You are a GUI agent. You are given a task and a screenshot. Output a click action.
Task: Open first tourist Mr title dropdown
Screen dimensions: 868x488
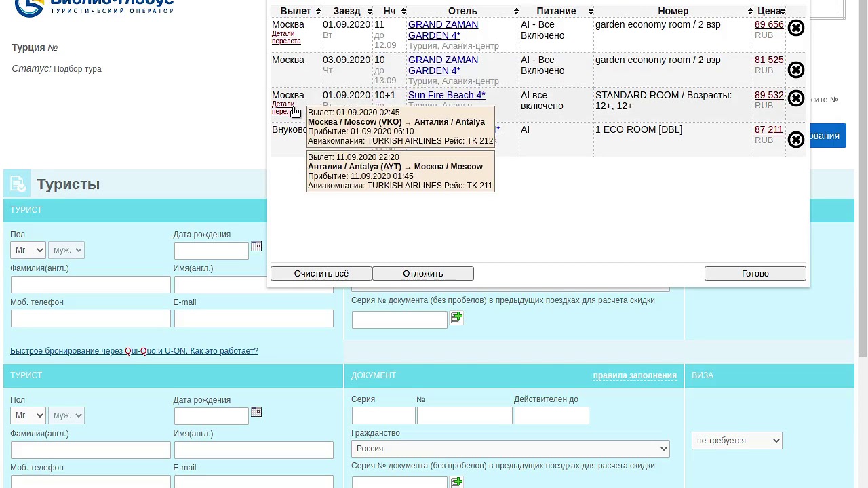click(x=28, y=250)
